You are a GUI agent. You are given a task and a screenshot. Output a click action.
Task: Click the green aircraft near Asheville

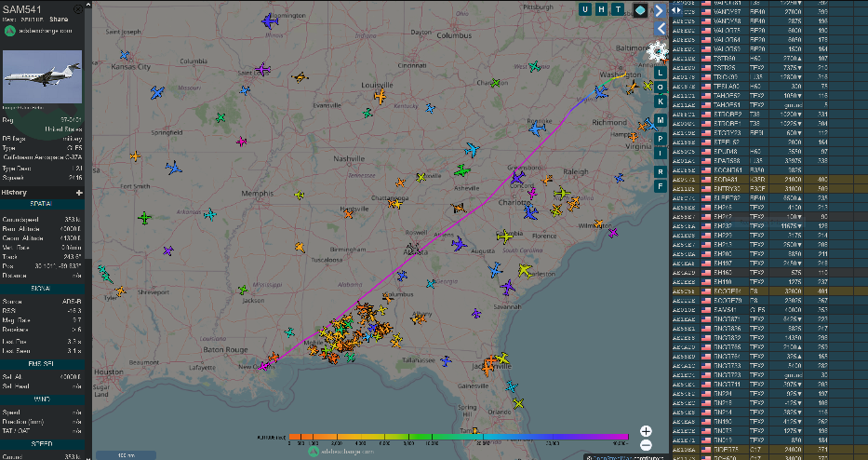click(462, 170)
